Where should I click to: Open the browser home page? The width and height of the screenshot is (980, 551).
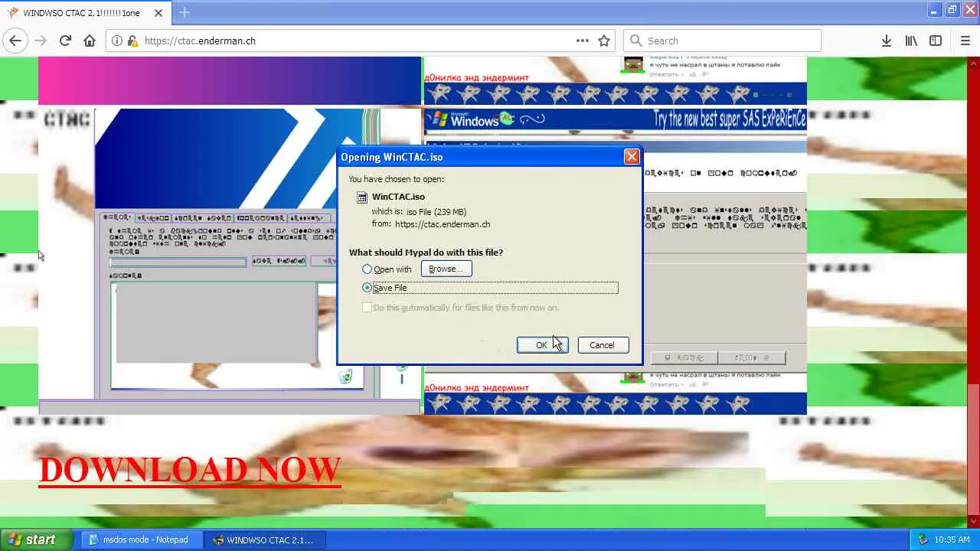click(x=90, y=41)
